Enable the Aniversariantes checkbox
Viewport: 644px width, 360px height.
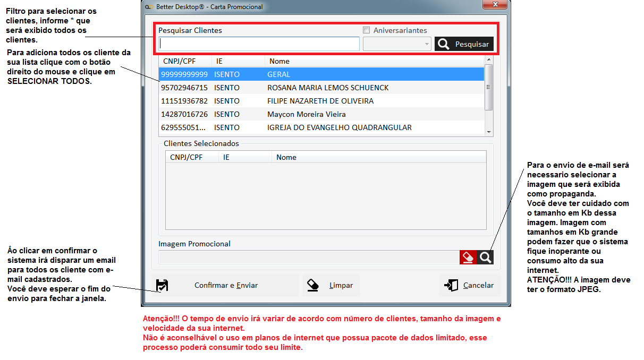coord(367,30)
